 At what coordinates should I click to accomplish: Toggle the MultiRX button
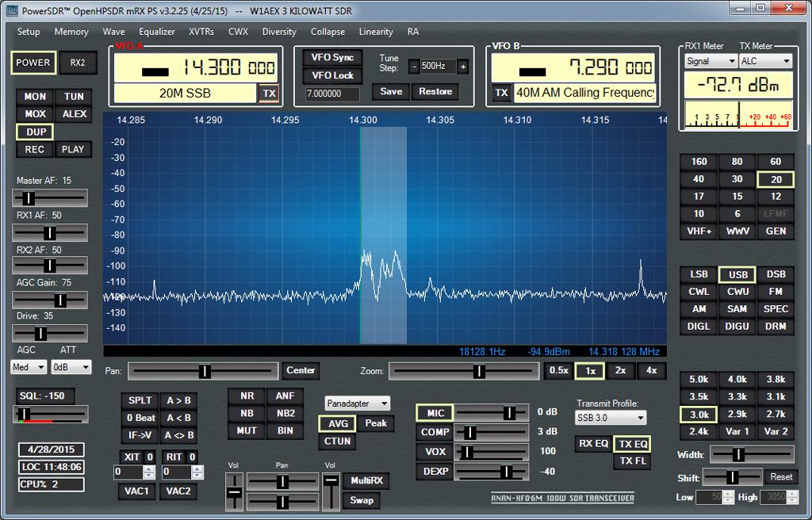[x=366, y=480]
